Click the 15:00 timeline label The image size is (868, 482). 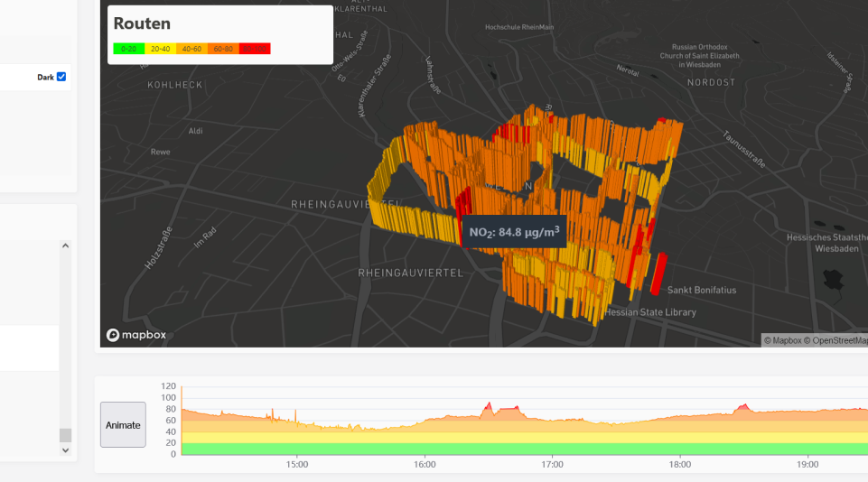[x=297, y=464]
